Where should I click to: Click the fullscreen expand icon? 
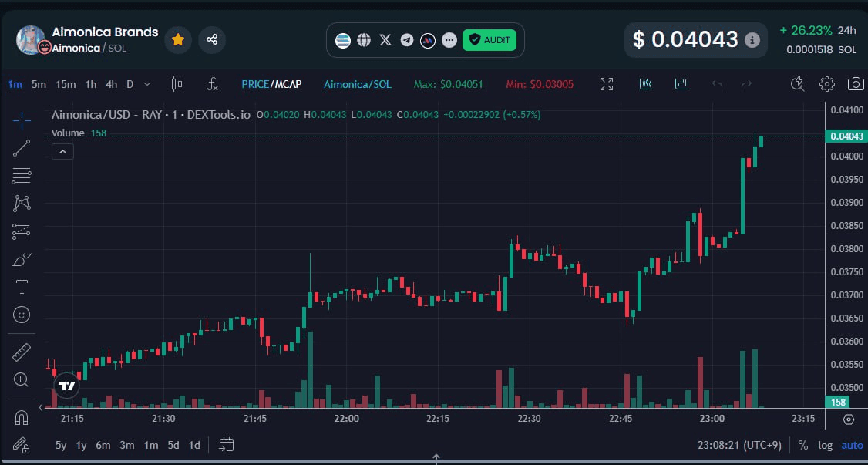(x=607, y=84)
